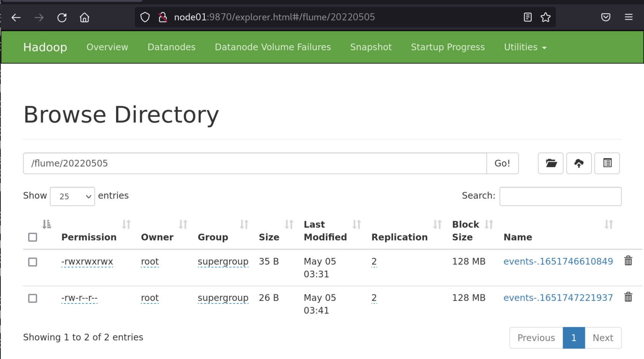Click permission -rw-r--r-- to edit
Image resolution: width=644 pixels, height=359 pixels.
click(79, 298)
